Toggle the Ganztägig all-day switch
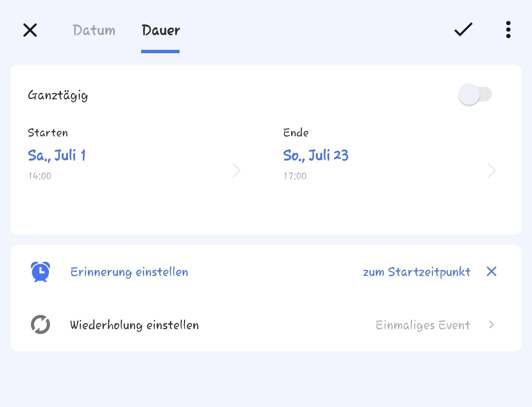This screenshot has width=532, height=407. coord(475,95)
